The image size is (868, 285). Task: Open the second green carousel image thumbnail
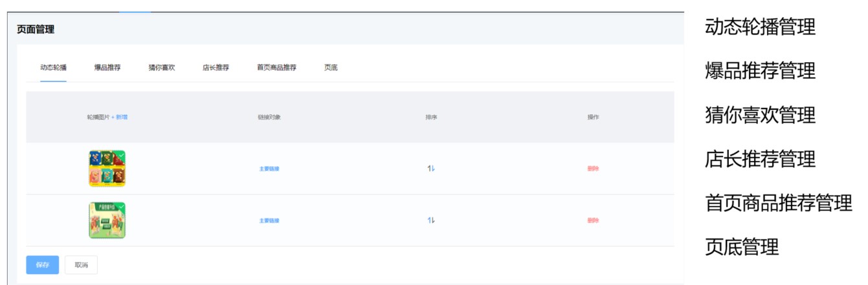[x=107, y=220]
